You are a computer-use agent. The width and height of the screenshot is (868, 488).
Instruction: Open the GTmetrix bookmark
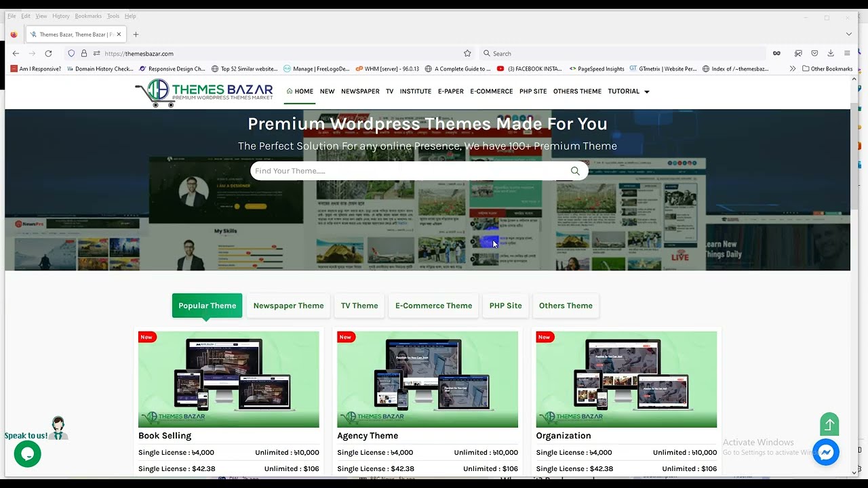pos(663,68)
